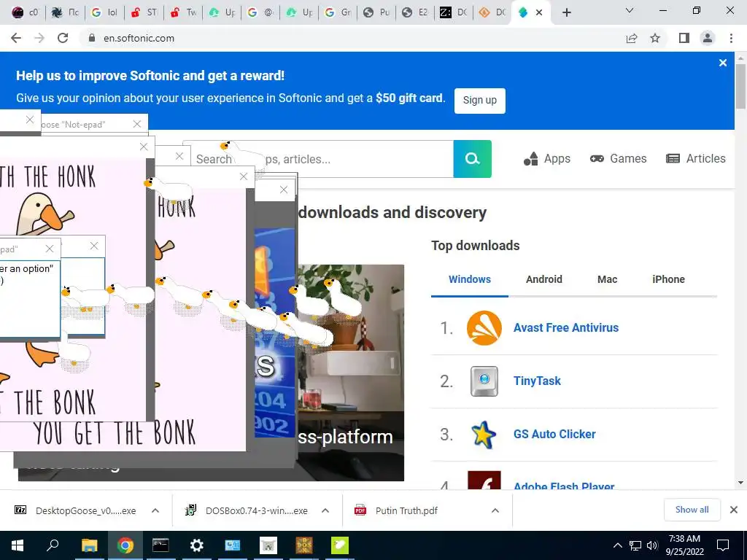
Task: Open the tab search chevron
Action: coord(630,10)
